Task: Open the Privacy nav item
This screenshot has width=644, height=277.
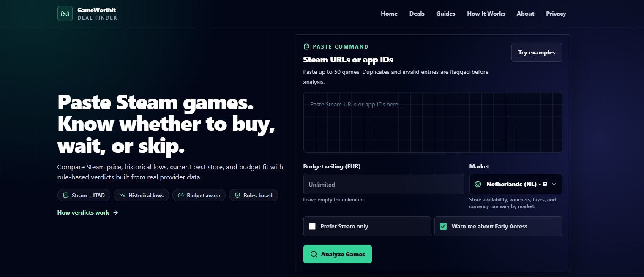Action: coord(556,14)
